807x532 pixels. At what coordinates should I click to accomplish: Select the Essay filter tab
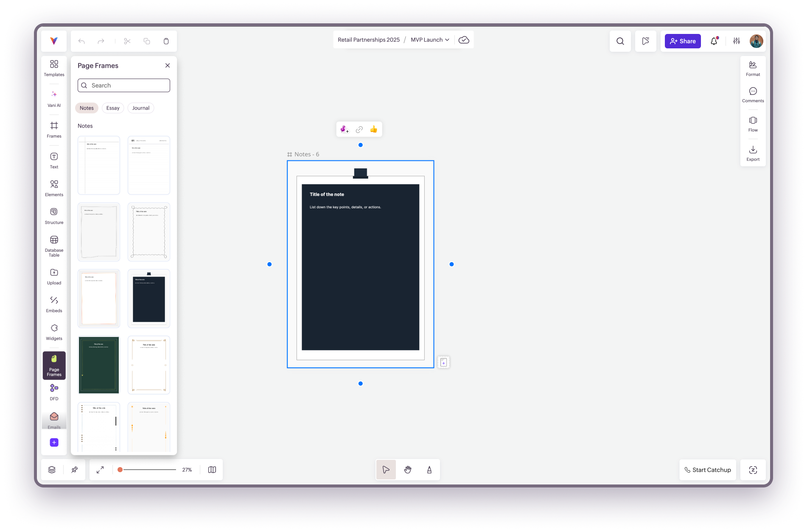(113, 108)
